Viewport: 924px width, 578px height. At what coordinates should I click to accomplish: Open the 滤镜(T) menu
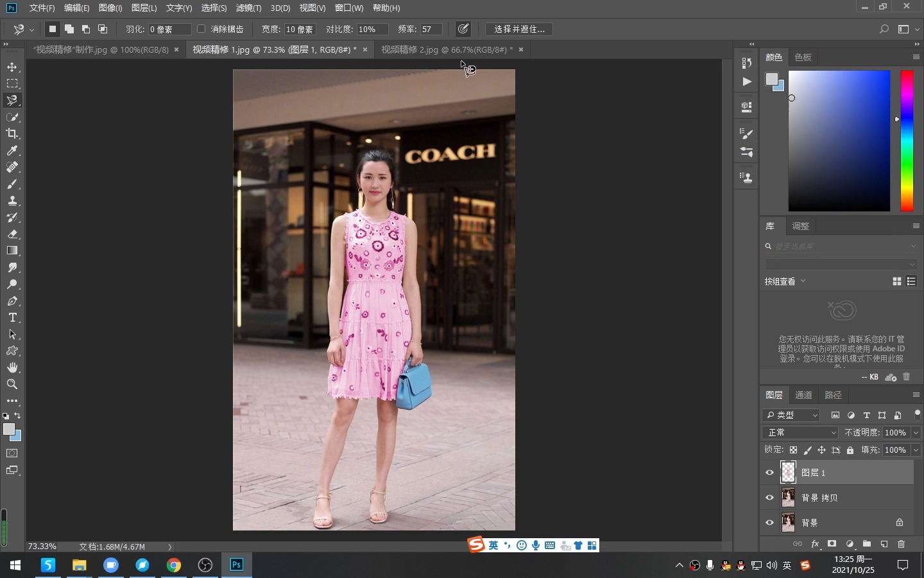coord(248,8)
